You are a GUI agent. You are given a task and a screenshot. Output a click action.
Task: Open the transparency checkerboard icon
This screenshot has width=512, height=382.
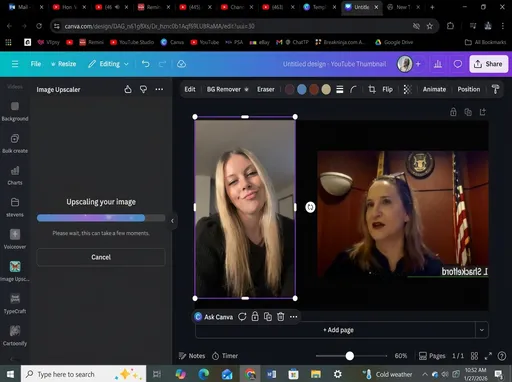click(407, 89)
